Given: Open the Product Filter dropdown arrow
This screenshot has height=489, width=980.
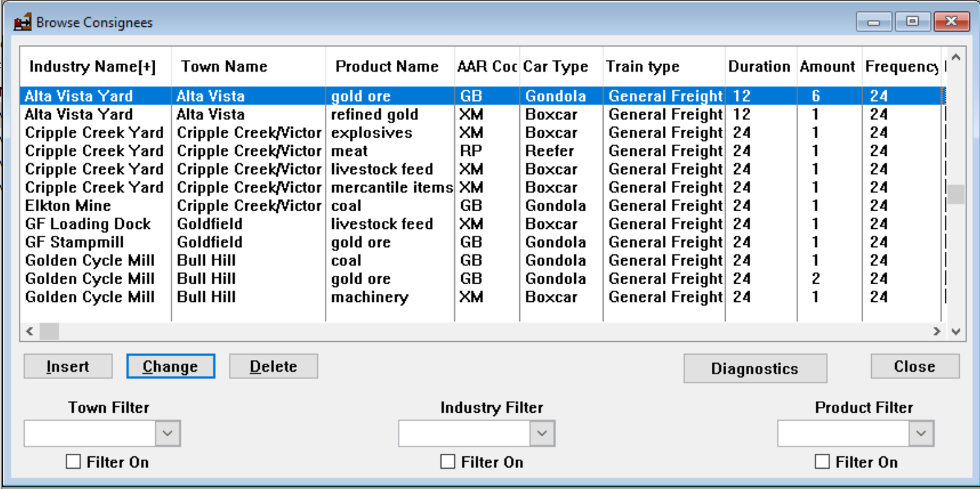Looking at the screenshot, I should [921, 434].
